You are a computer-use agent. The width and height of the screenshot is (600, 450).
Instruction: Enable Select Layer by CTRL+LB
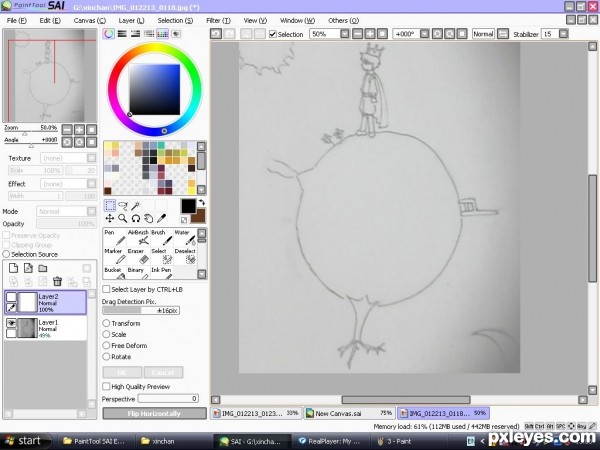point(106,289)
